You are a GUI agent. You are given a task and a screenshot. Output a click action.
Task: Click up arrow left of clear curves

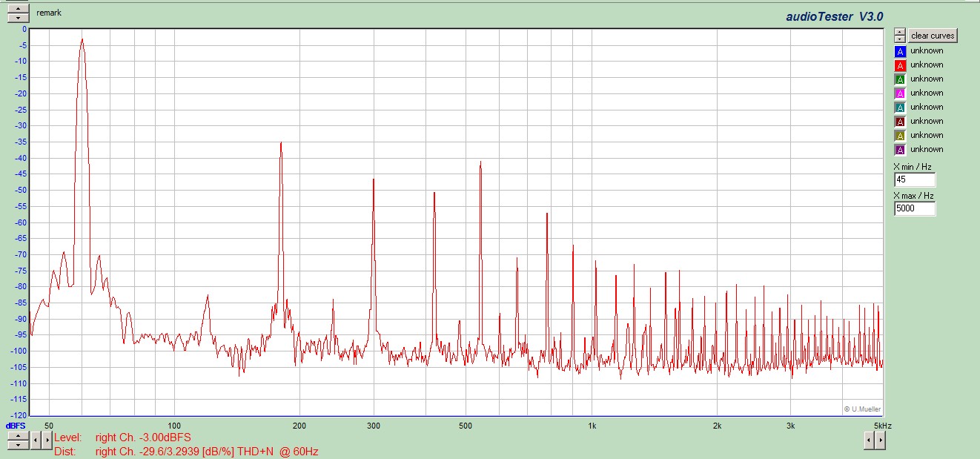pyautogui.click(x=899, y=32)
